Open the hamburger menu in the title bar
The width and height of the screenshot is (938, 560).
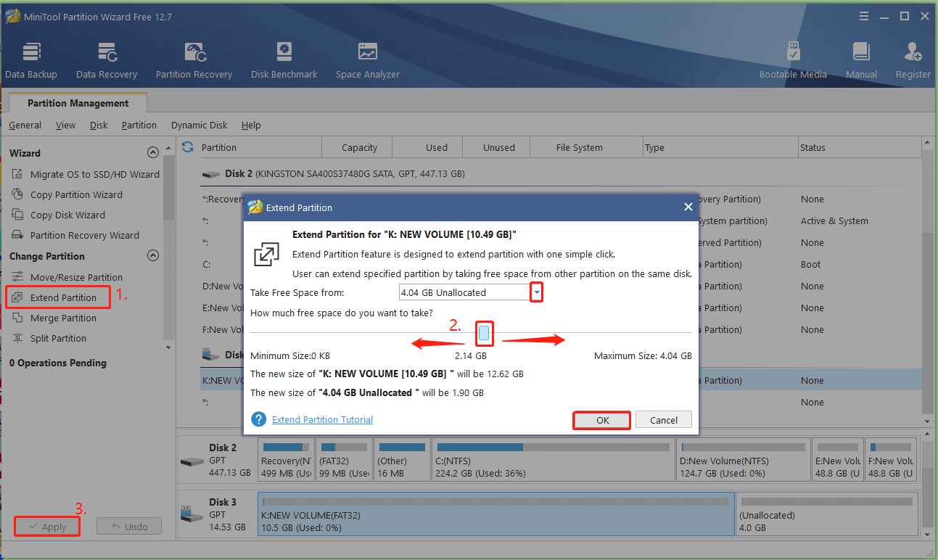coord(863,16)
